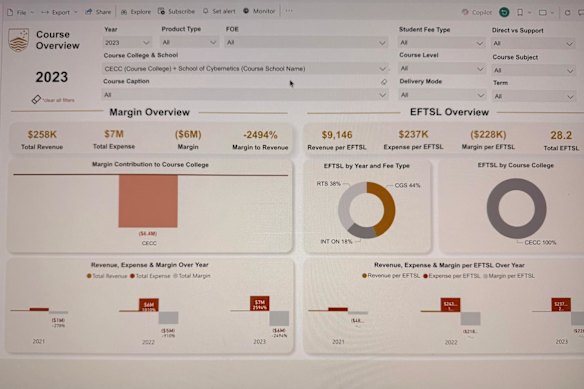The width and height of the screenshot is (584, 389).
Task: Open the Term dropdown
Action: coord(533,97)
